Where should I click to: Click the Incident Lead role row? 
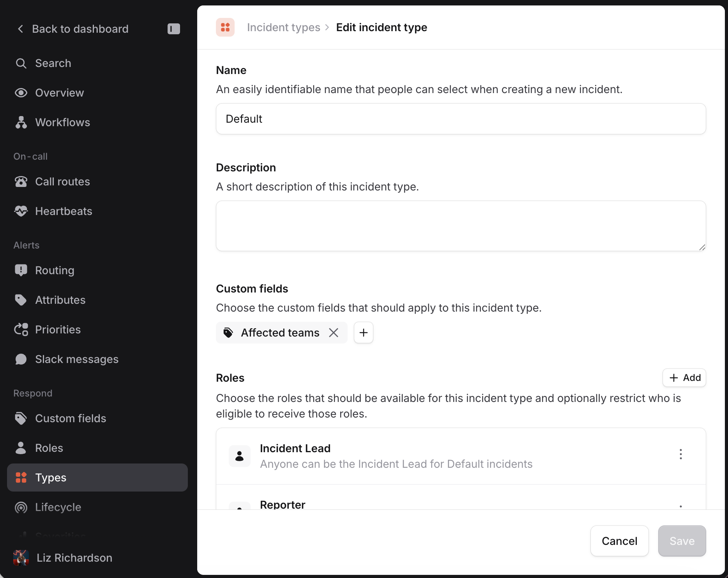(x=461, y=456)
